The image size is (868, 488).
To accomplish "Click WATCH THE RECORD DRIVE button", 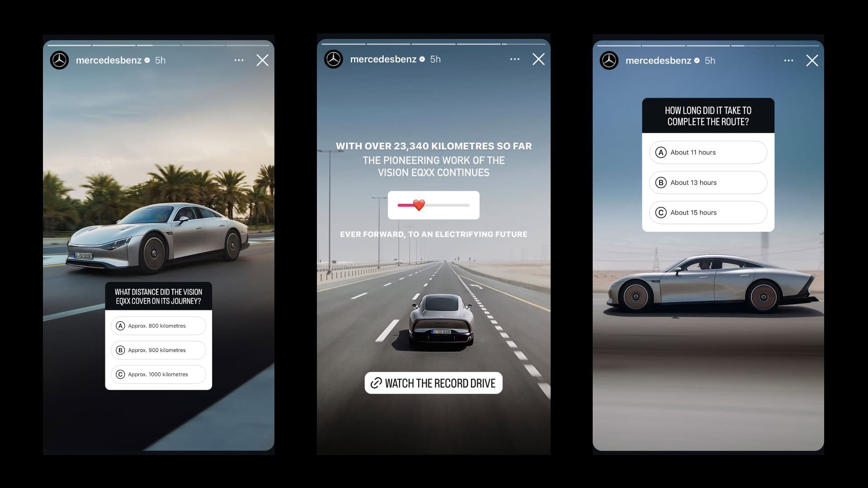I will coord(434,383).
